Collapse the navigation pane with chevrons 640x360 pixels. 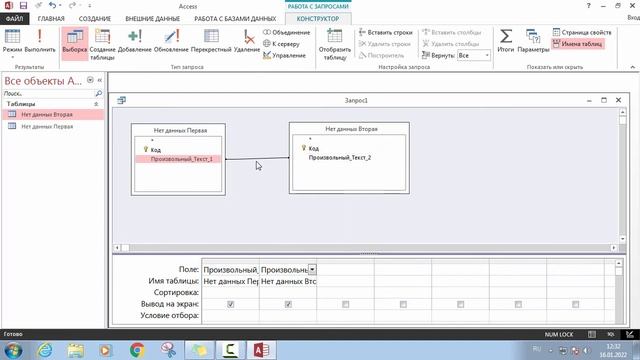click(x=99, y=80)
